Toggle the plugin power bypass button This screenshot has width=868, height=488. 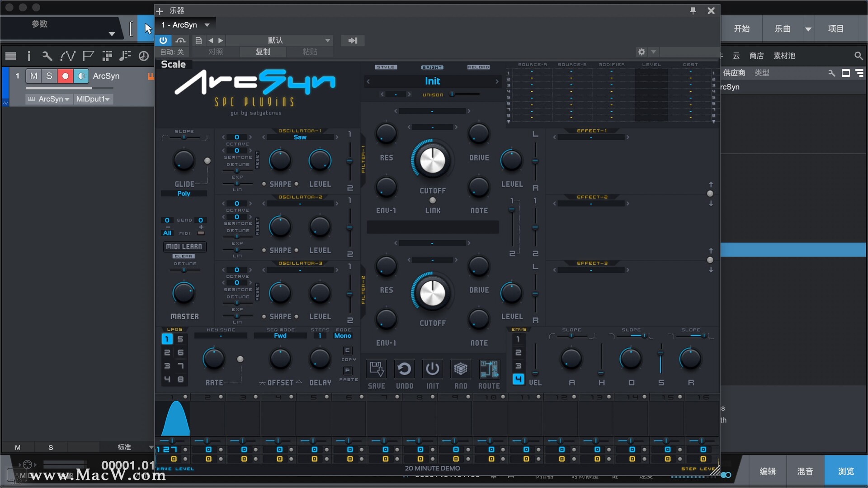(163, 40)
